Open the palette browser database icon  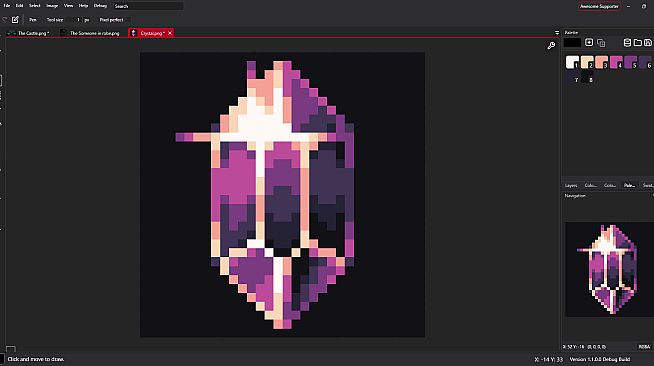coord(627,43)
